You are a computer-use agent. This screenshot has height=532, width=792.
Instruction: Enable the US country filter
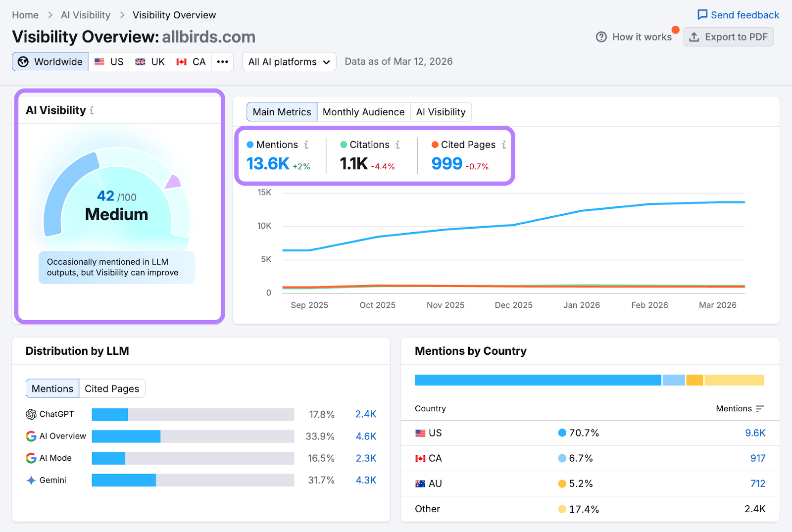click(108, 61)
